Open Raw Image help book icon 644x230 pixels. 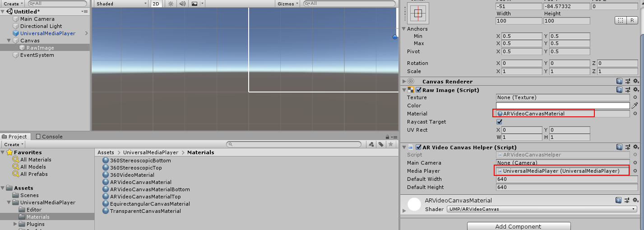point(620,90)
